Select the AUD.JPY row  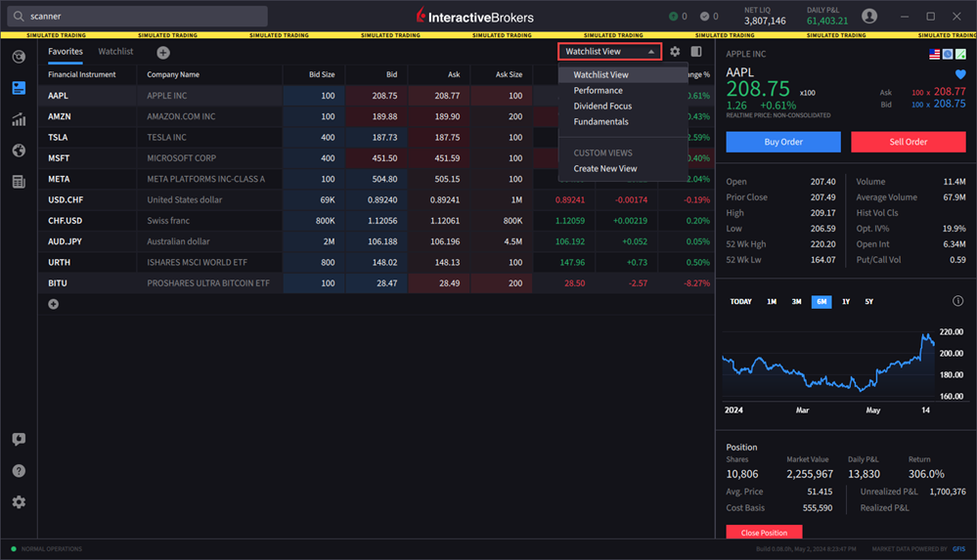pyautogui.click(x=377, y=241)
